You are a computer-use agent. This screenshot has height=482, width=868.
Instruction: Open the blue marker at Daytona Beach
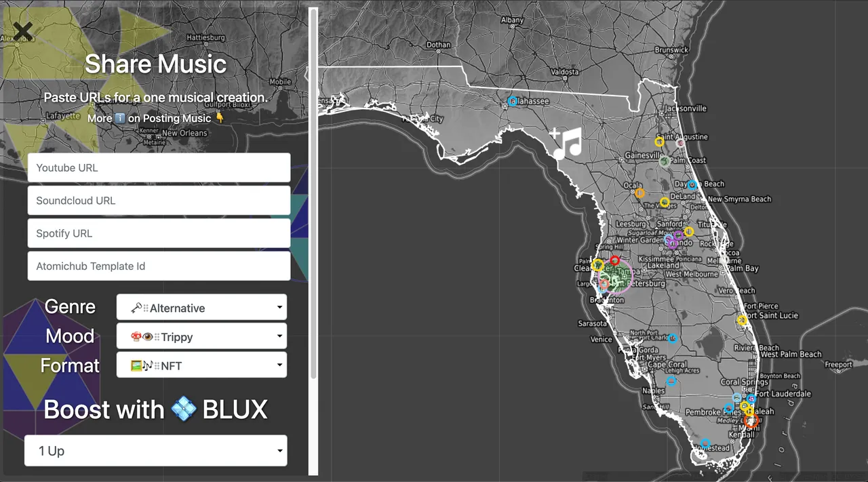click(x=692, y=184)
